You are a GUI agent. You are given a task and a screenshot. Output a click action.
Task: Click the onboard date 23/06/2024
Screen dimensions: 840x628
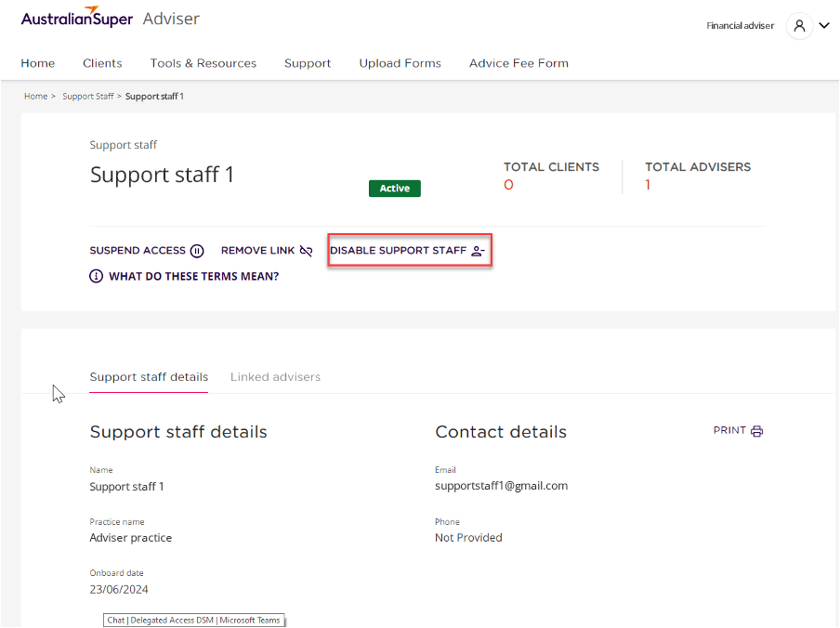pos(119,590)
